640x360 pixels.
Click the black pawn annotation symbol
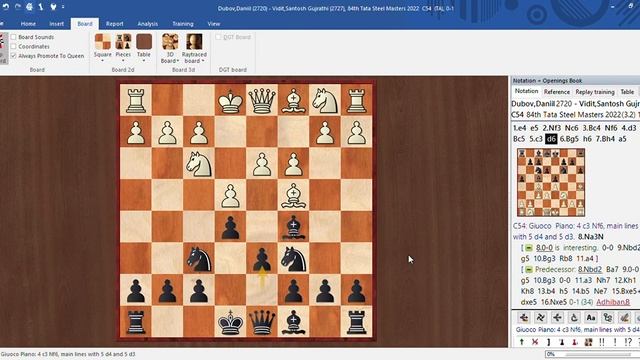coord(562,342)
